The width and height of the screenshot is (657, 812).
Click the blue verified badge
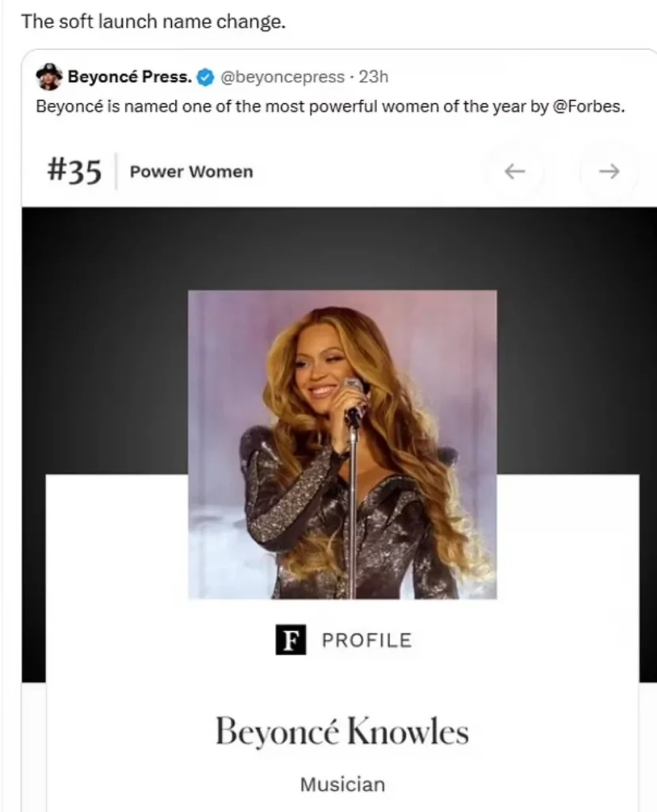(206, 77)
